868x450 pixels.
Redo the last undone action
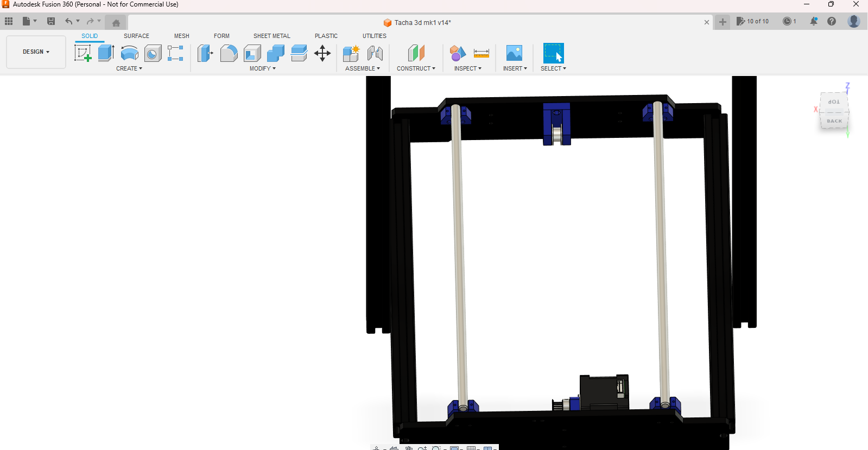point(90,21)
